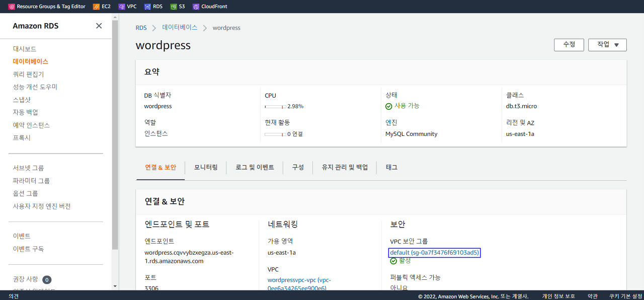Click the 인스턴스 role value
Screen dimensions: 644x300
[156, 134]
